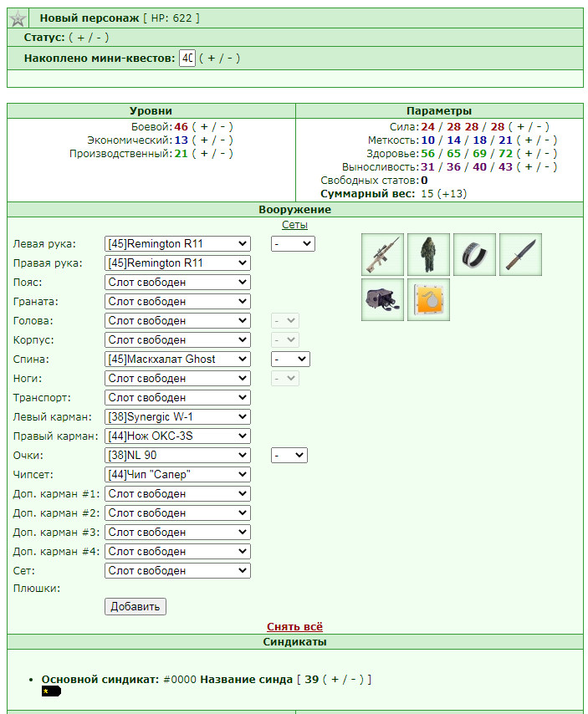Click the Вооружение section header

295,210
